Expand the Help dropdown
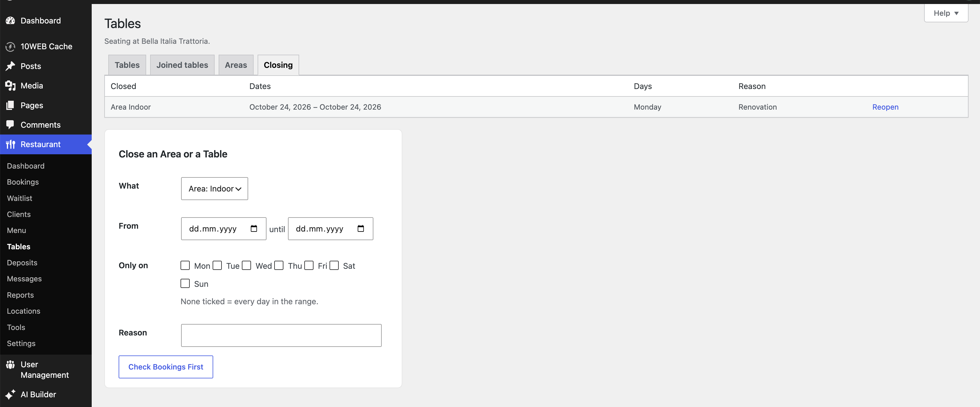 click(x=946, y=13)
